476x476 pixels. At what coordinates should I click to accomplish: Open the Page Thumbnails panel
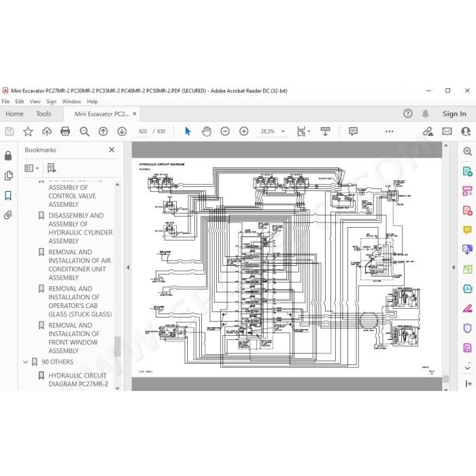coord(8,175)
